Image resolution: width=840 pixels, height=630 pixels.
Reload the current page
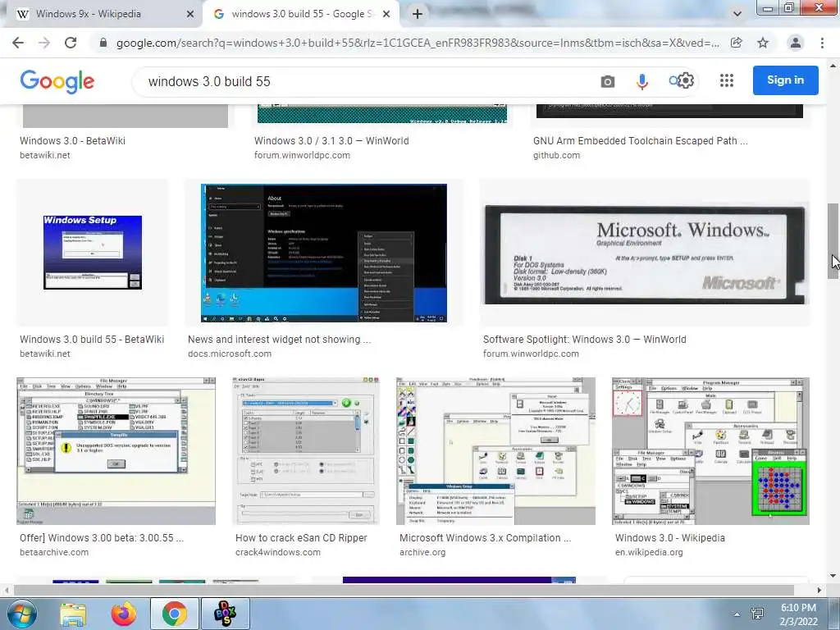[71, 43]
